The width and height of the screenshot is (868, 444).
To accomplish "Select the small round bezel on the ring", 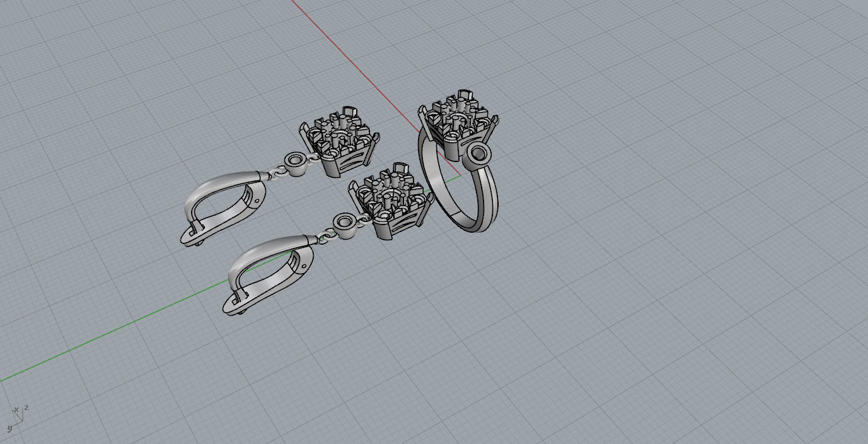I will (x=478, y=155).
